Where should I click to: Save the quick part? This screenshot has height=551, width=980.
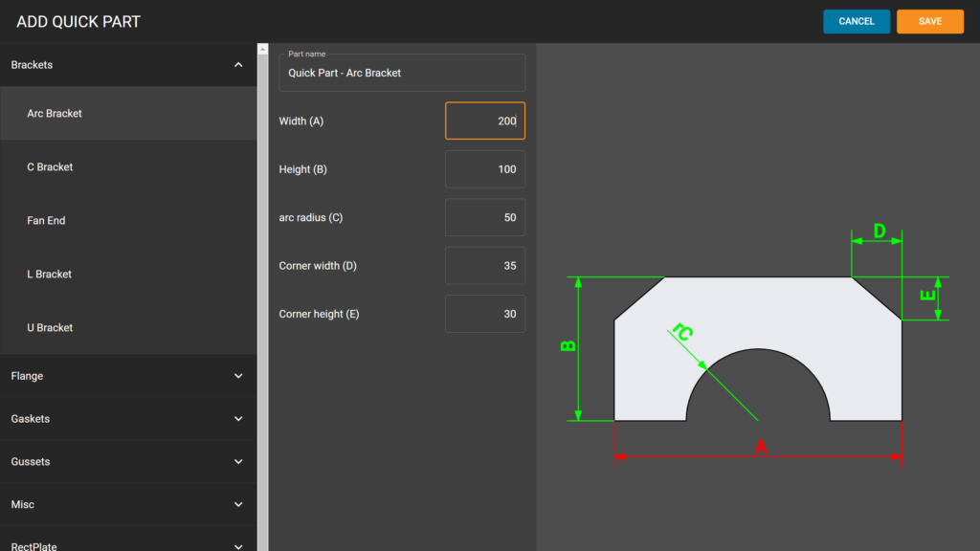tap(929, 21)
